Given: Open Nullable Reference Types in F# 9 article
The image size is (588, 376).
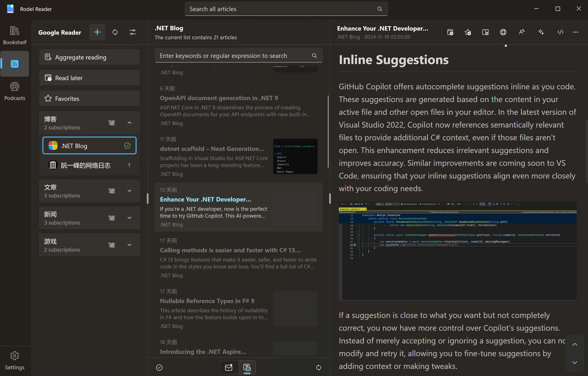Looking at the screenshot, I should pos(239,309).
